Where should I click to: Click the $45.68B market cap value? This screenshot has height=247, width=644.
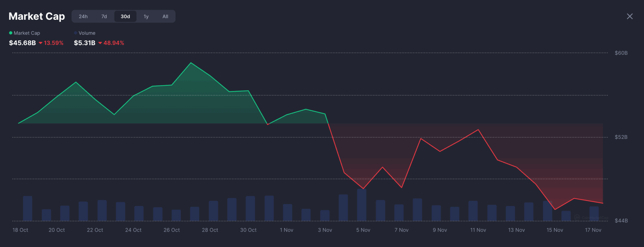(x=22, y=43)
